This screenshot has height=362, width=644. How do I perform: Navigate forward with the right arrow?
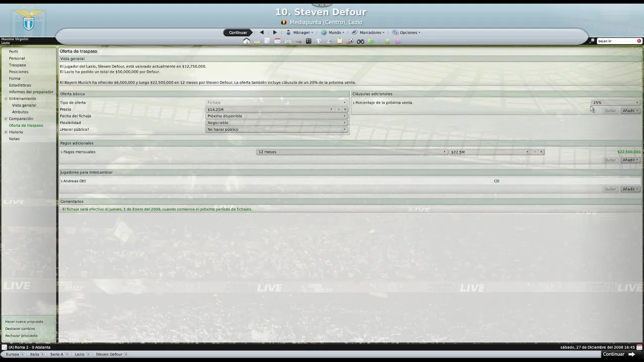pos(275,32)
